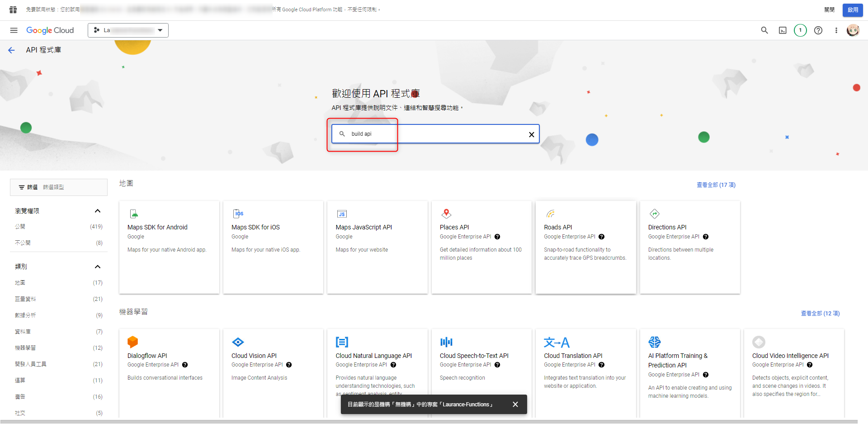Go back using the API library arrow

[11, 50]
